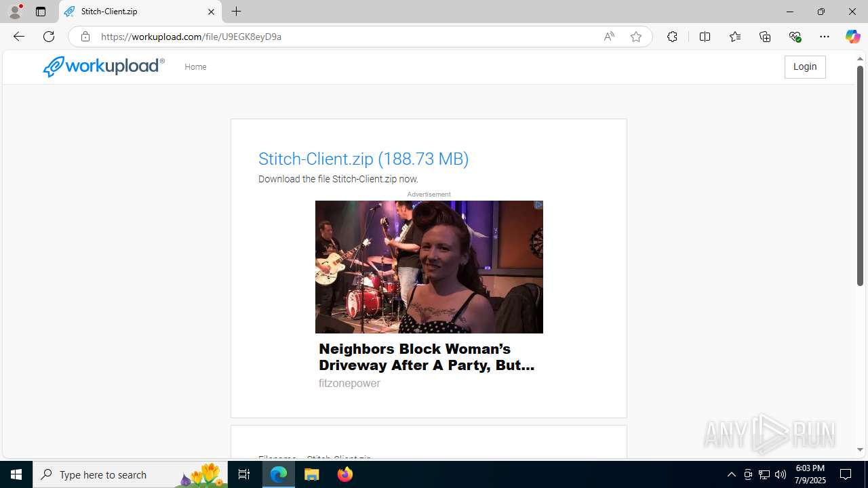The height and width of the screenshot is (488, 868).
Task: Click the "Download the file Stitch-Client.zip now." text
Action: coord(338,179)
